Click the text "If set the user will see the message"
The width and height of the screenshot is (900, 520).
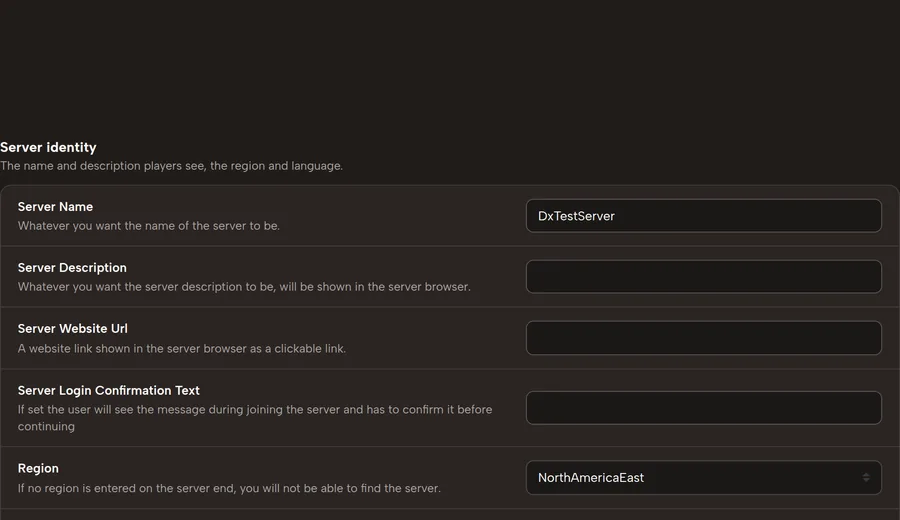(111, 409)
